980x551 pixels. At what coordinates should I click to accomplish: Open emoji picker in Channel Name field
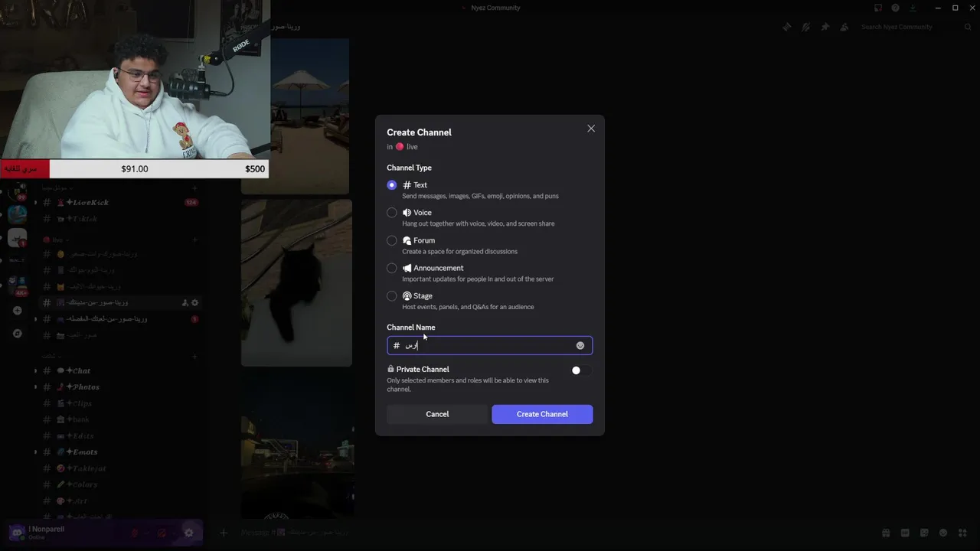(580, 346)
